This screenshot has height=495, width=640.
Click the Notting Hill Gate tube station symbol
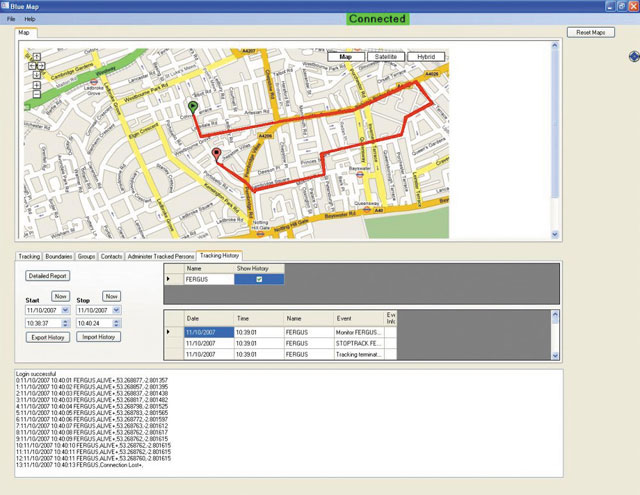260,233
